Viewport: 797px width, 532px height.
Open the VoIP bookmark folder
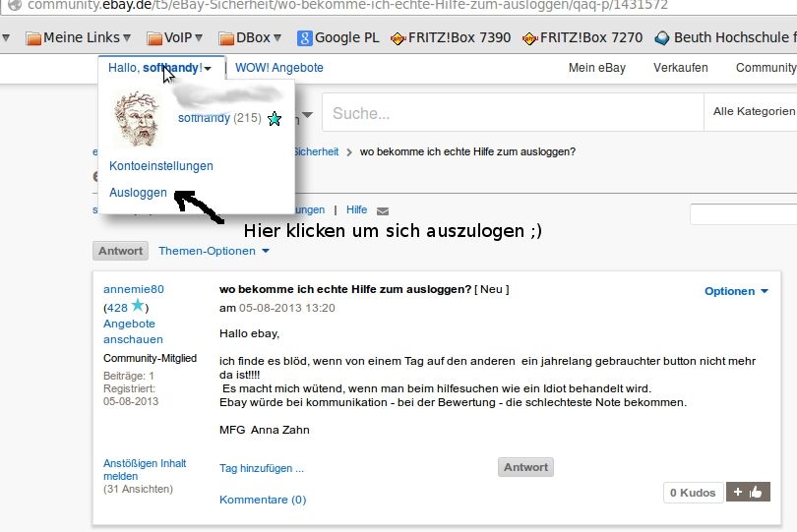click(174, 38)
